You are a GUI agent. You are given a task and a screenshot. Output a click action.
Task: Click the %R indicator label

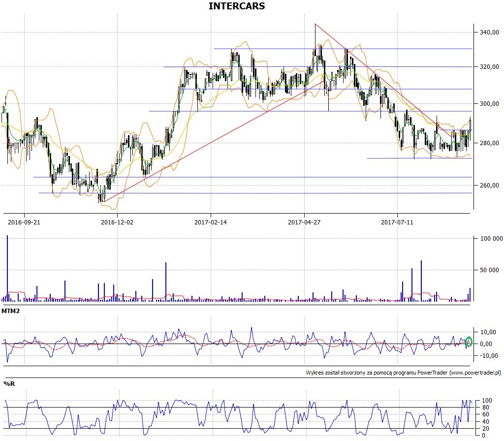coord(9,383)
